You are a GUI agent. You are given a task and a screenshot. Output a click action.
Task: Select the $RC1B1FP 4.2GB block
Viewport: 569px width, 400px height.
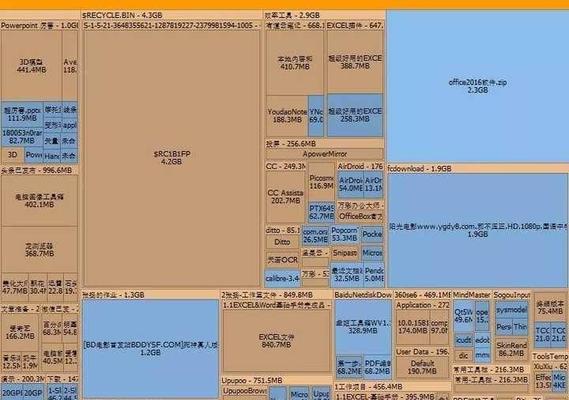(x=171, y=158)
